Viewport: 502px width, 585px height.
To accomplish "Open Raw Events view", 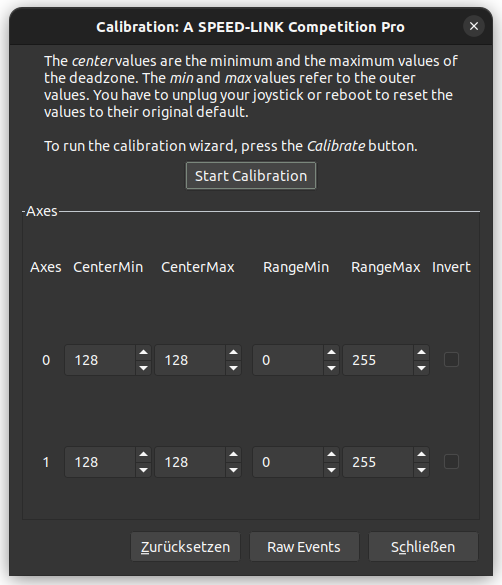I will click(304, 547).
